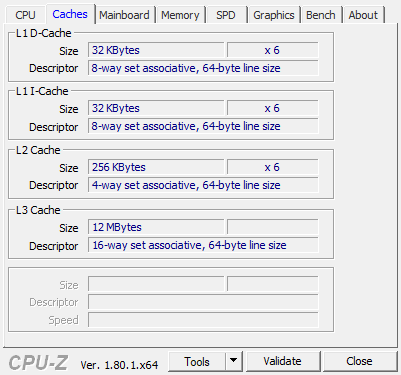
Task: Click the CPU-Z logo text
Action: pyautogui.click(x=38, y=363)
